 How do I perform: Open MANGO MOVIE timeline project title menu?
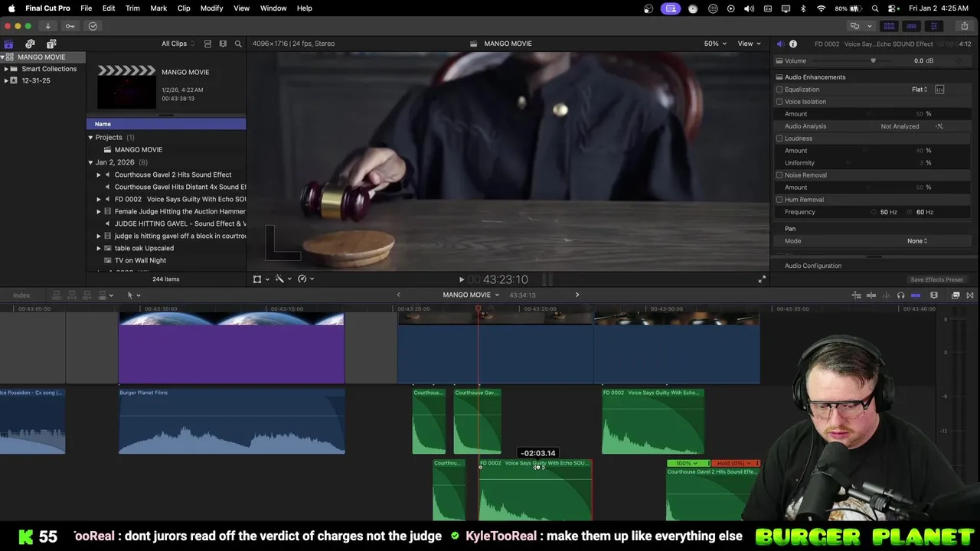(x=471, y=295)
